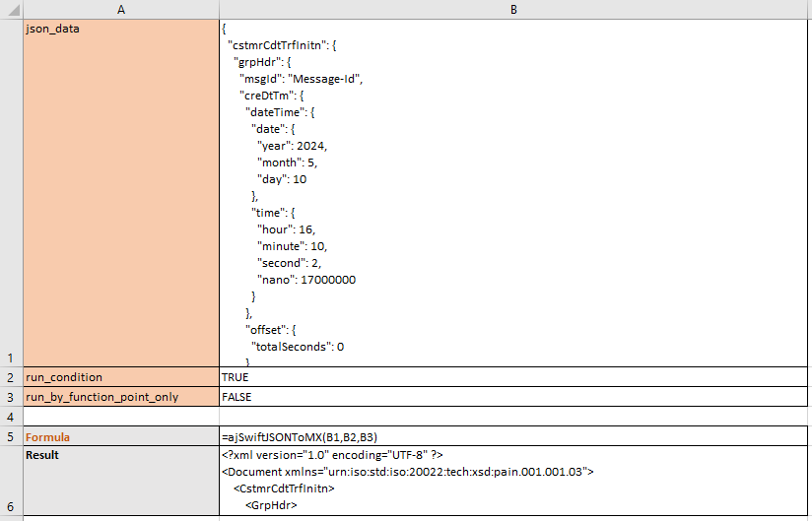Select the cell containing the JSON data
Viewport: 812px width, 521px height.
point(513,193)
